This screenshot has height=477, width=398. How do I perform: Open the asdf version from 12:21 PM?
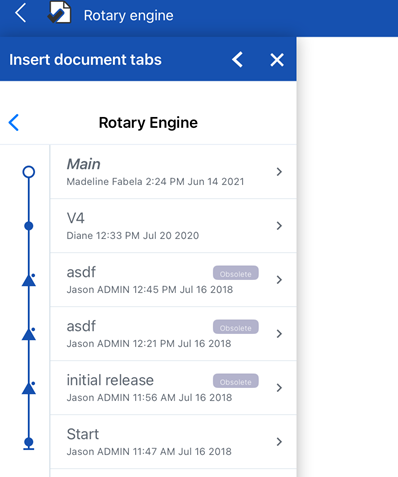(173, 334)
